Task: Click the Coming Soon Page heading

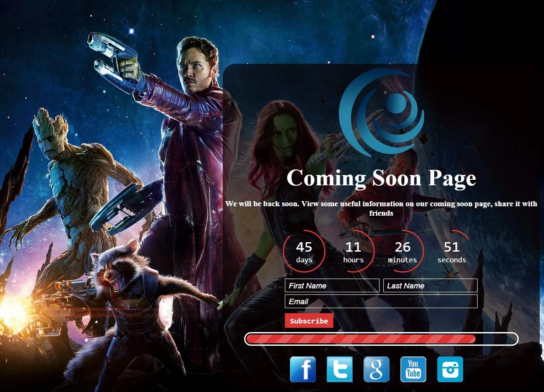Action: pos(381,178)
